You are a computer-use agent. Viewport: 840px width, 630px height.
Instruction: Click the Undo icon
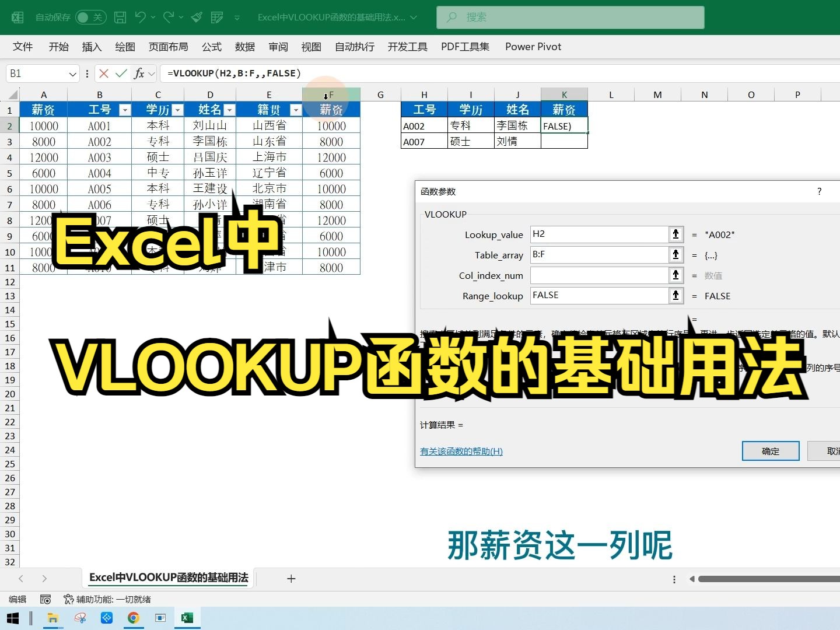point(142,17)
